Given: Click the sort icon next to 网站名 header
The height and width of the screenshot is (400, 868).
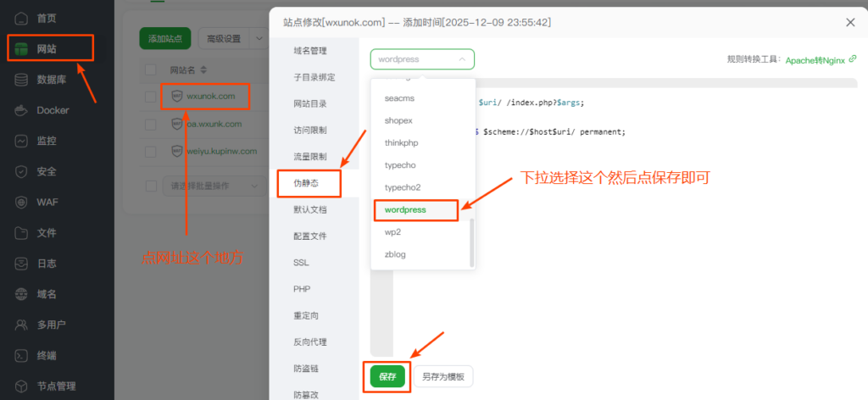Looking at the screenshot, I should pos(203,70).
